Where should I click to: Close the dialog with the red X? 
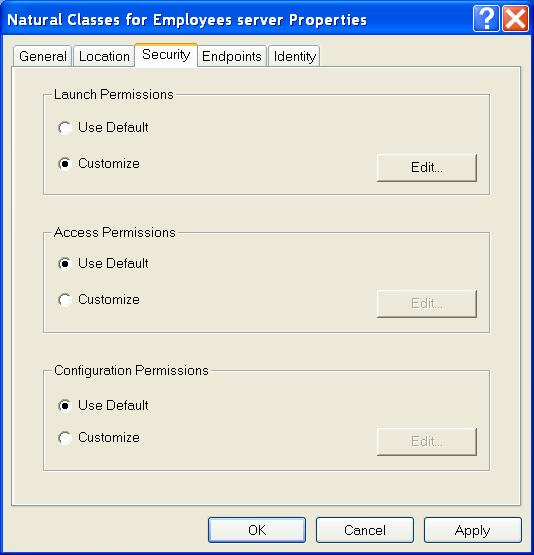516,18
